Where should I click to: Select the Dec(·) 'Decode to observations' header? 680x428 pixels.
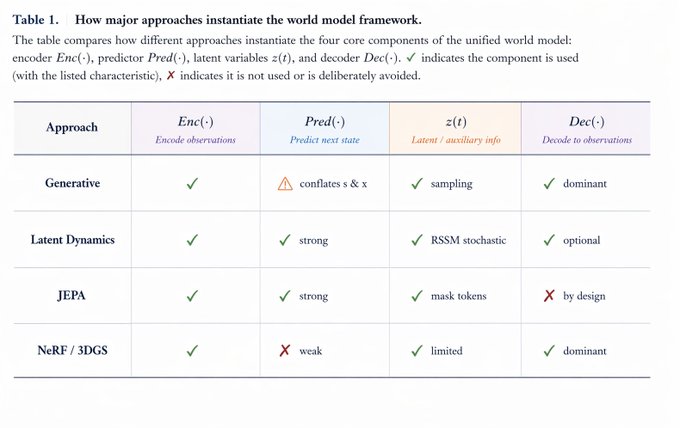pyautogui.click(x=587, y=129)
